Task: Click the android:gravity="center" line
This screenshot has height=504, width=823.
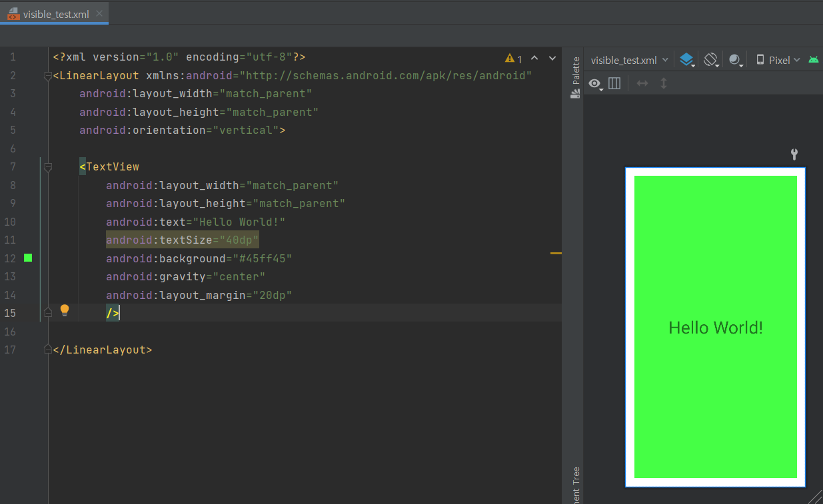Action: (x=186, y=276)
